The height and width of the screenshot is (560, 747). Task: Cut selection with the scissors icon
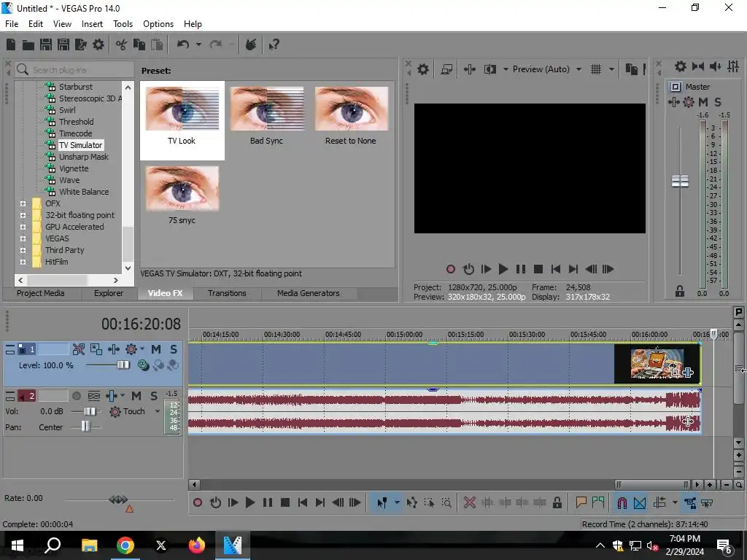tap(122, 44)
